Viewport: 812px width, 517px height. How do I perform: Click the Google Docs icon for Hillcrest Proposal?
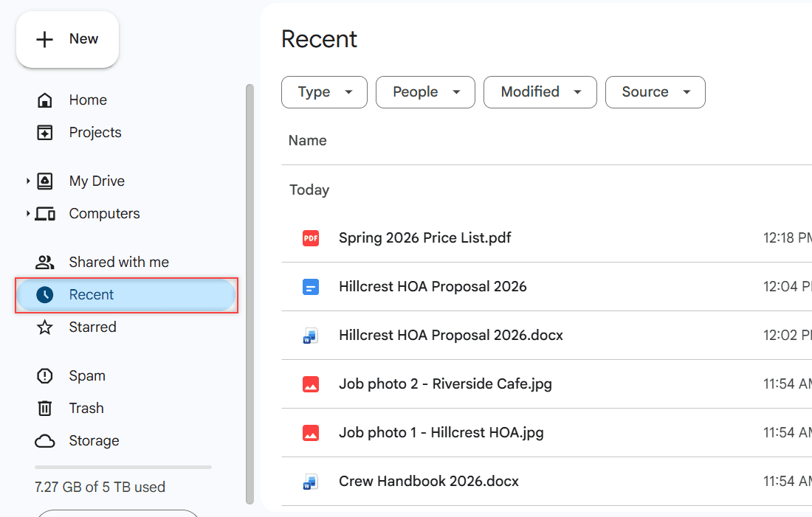point(311,287)
